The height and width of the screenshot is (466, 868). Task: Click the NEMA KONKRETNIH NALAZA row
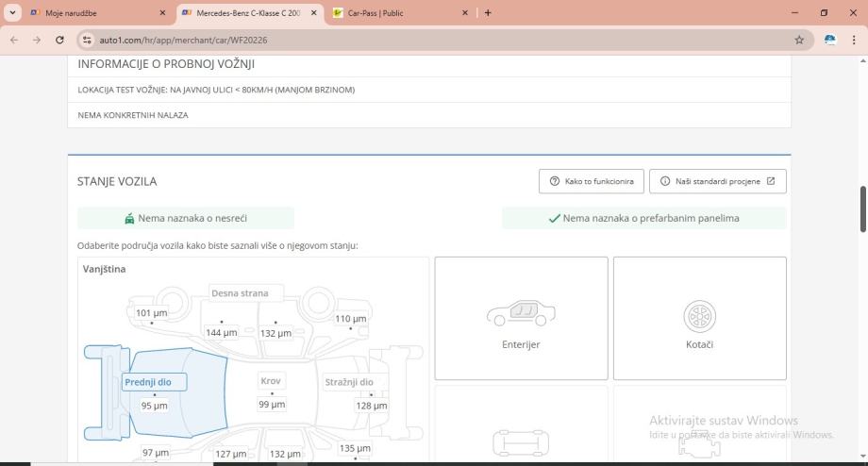pos(429,115)
